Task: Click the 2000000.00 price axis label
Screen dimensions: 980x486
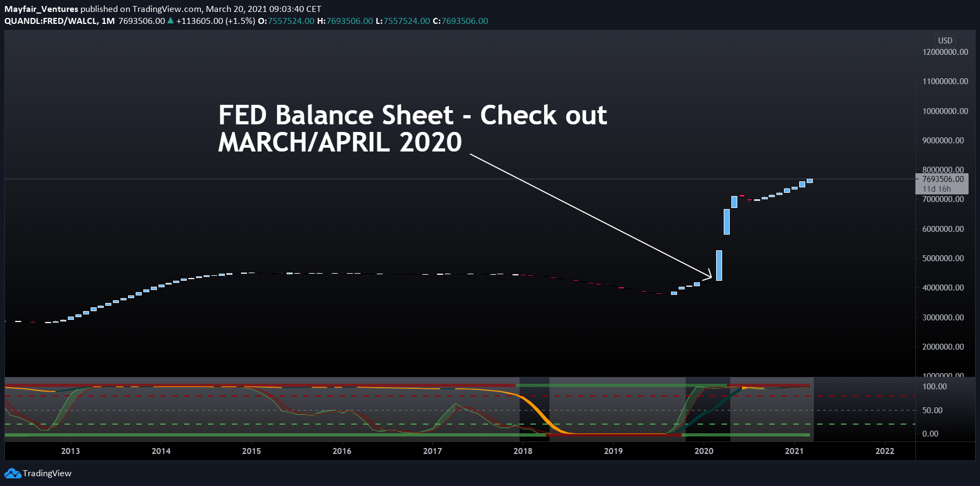Action: pyautogui.click(x=943, y=347)
